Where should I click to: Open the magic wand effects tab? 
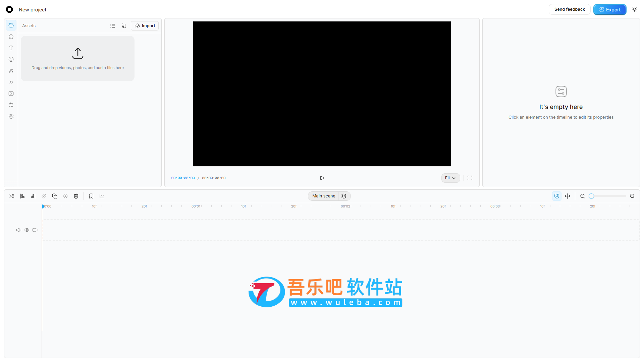[x=11, y=71]
